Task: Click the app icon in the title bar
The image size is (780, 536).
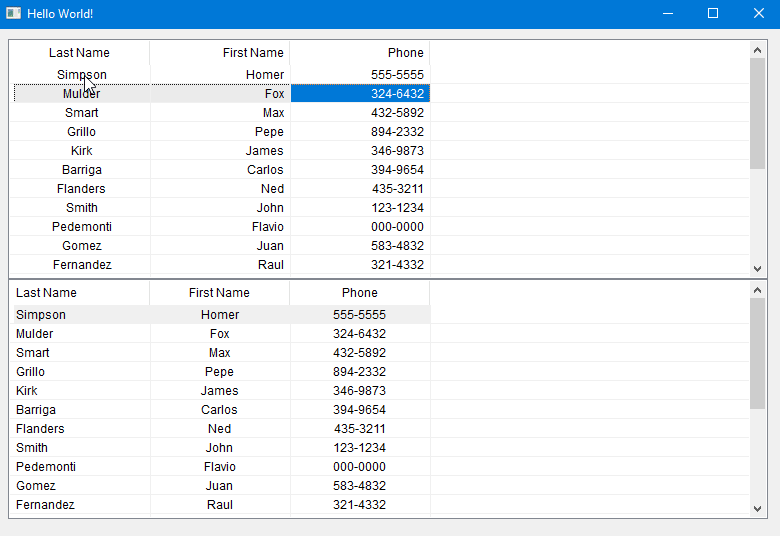Action: tap(14, 14)
